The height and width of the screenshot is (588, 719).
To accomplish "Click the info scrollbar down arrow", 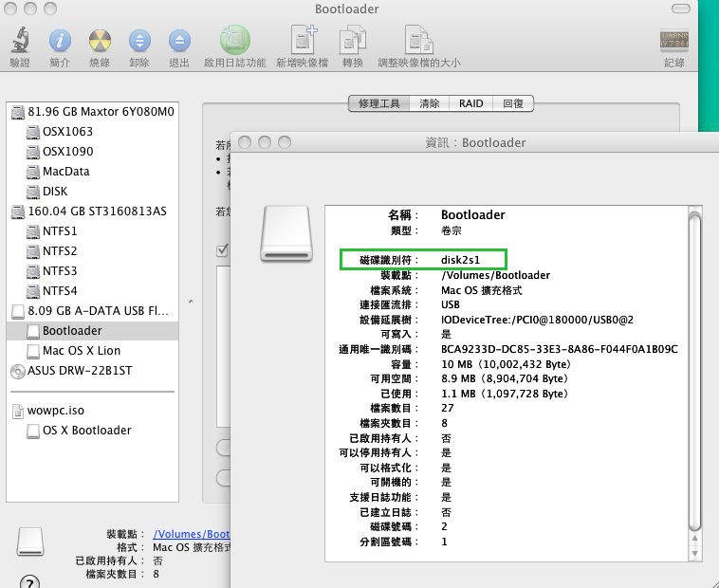I will point(694,553).
